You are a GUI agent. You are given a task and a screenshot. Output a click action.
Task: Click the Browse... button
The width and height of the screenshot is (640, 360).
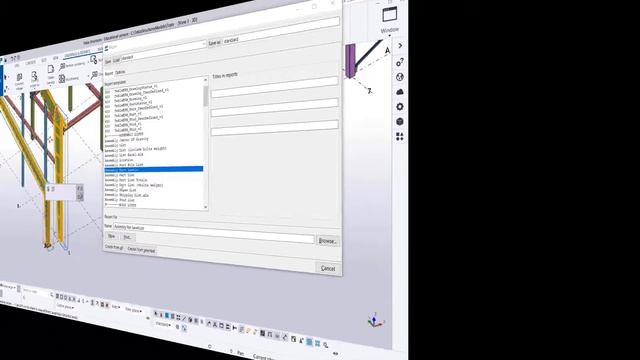[327, 241]
